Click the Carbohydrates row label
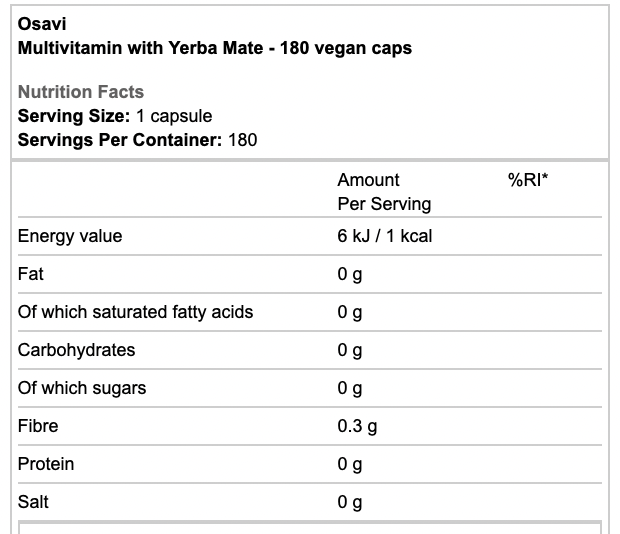 pyautogui.click(x=77, y=350)
